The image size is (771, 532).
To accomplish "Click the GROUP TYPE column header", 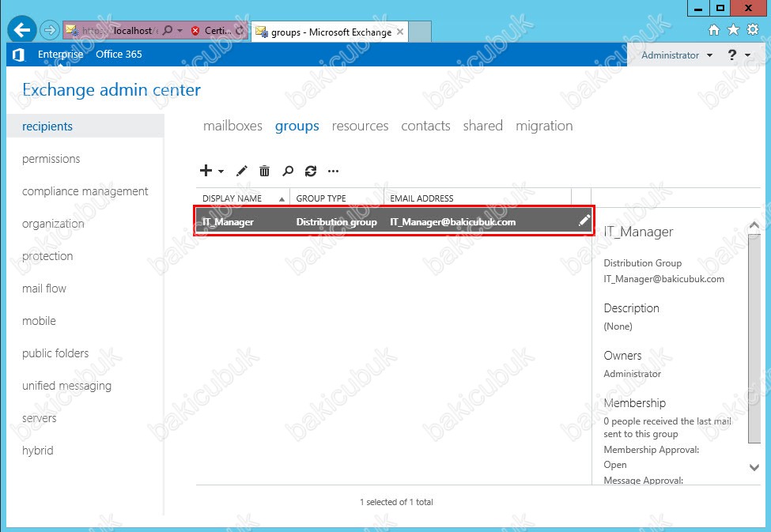I will [x=337, y=198].
